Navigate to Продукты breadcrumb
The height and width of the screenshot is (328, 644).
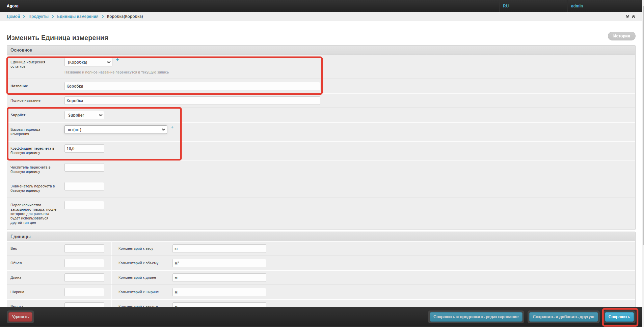(x=38, y=17)
